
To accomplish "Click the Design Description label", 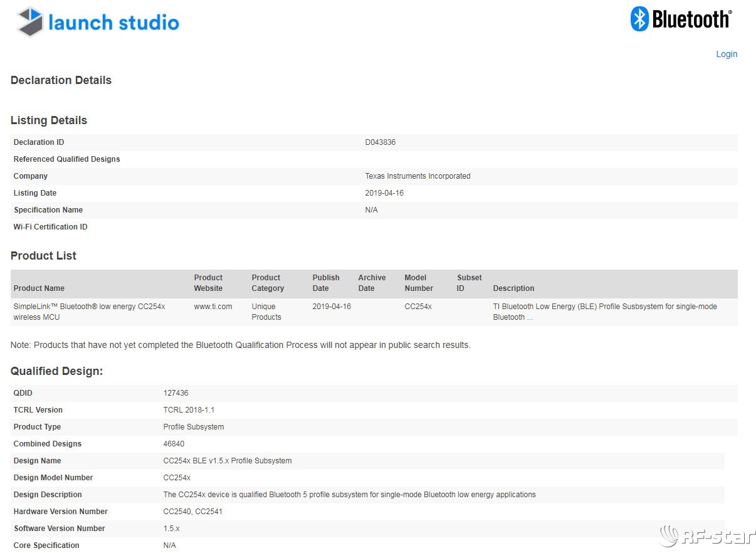I will click(48, 495).
